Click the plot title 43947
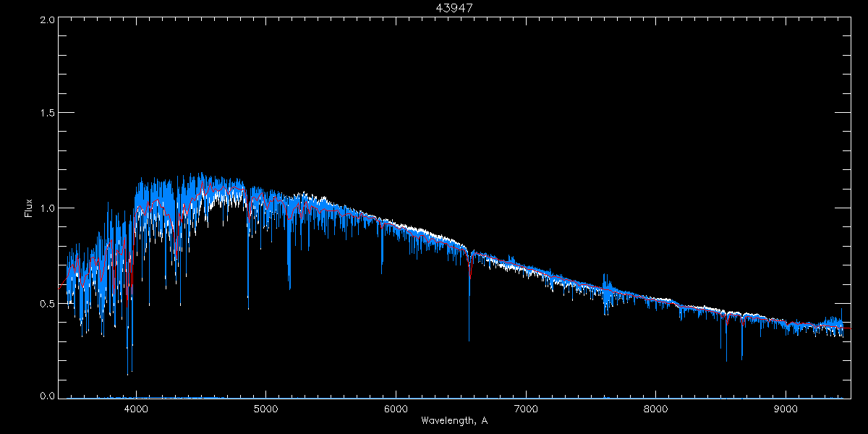 [454, 8]
